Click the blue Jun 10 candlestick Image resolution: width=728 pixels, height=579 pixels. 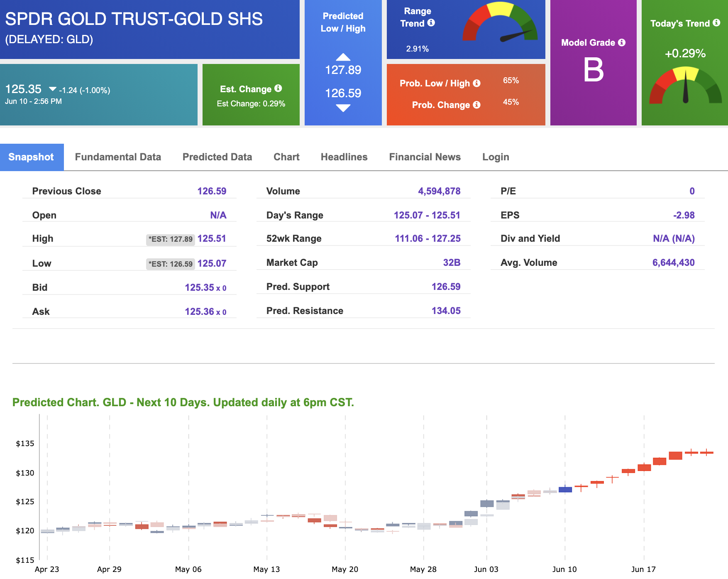(565, 489)
